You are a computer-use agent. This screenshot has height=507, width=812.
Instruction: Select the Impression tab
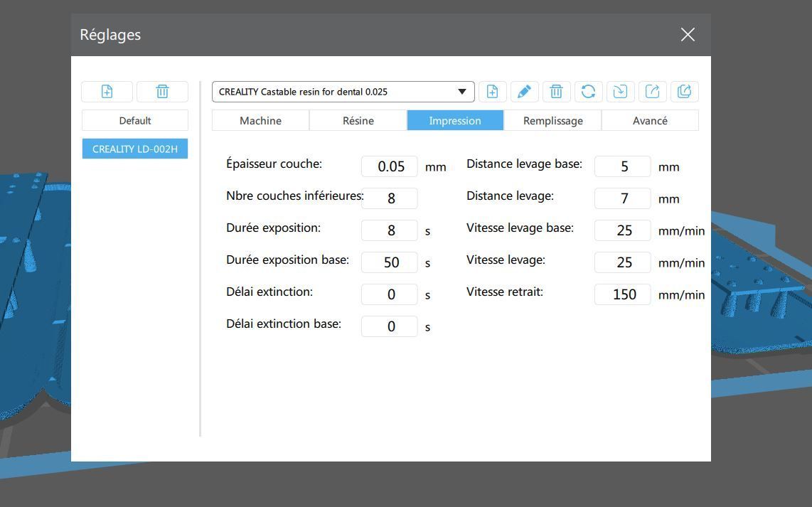pos(455,120)
